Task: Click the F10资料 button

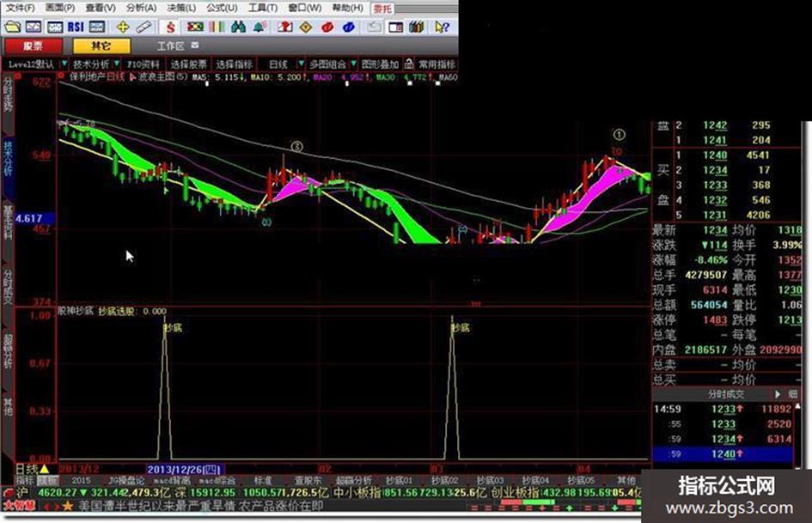Action: (143, 64)
